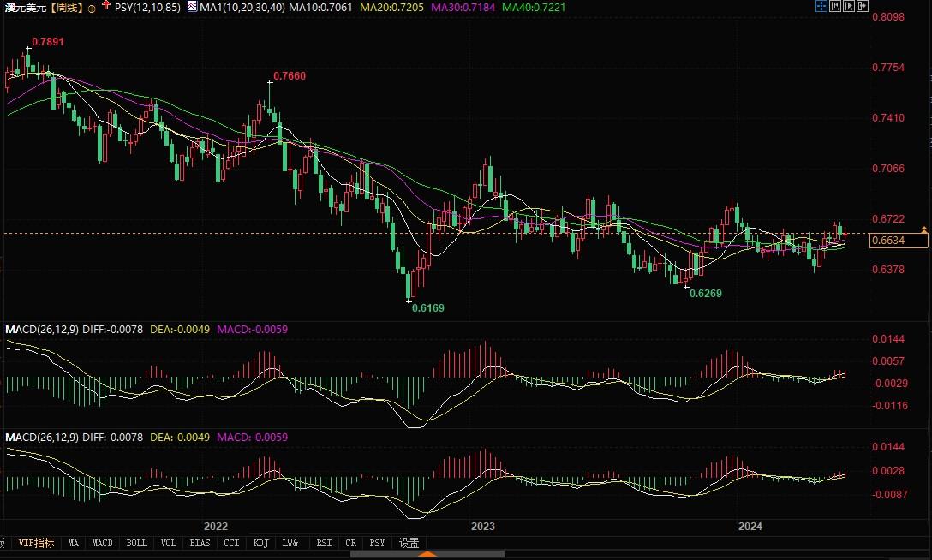Open the VIP指标 tab
This screenshot has height=560, width=932.
click(37, 543)
